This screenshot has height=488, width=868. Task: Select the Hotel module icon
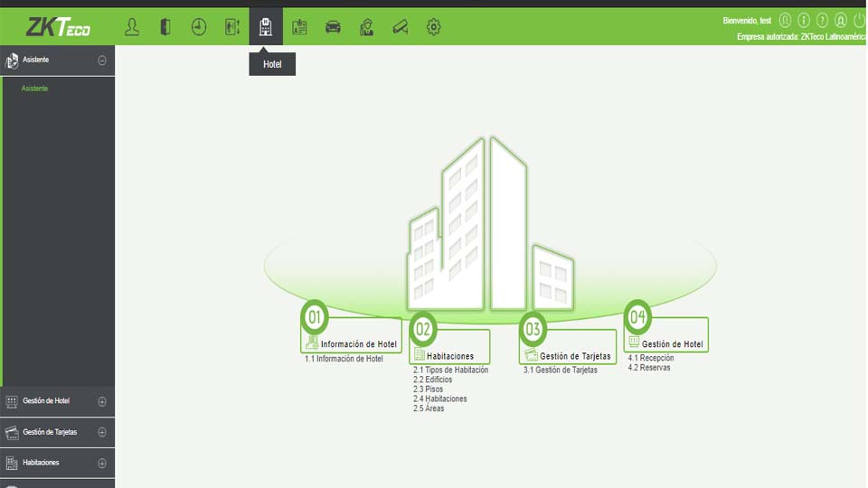click(x=266, y=27)
